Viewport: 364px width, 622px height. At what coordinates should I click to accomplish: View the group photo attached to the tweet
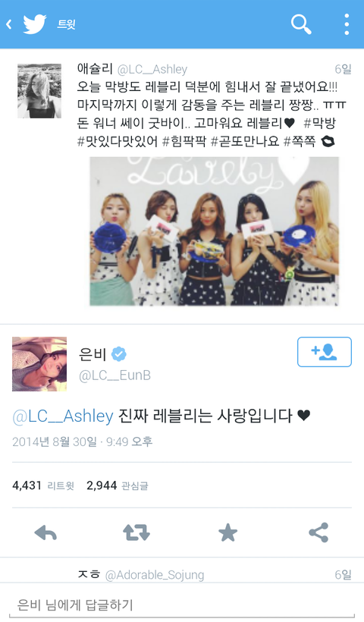[214, 231]
